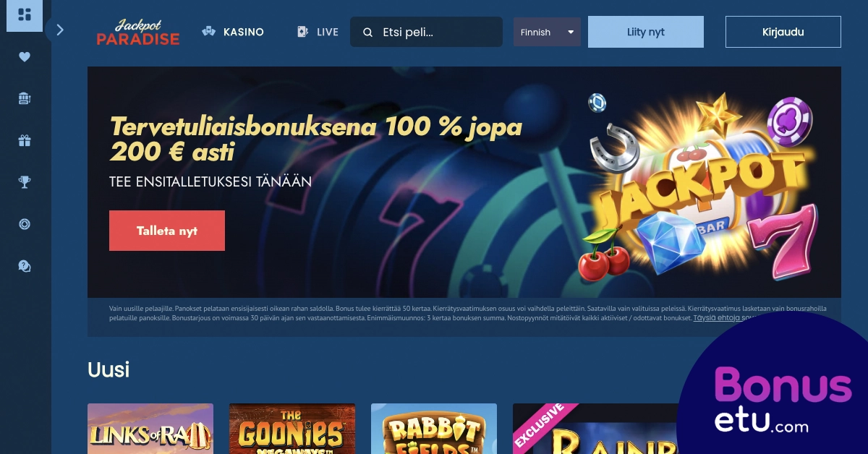
Task: Open the 'Täysiä ehtoja' terms link
Action: 723,317
